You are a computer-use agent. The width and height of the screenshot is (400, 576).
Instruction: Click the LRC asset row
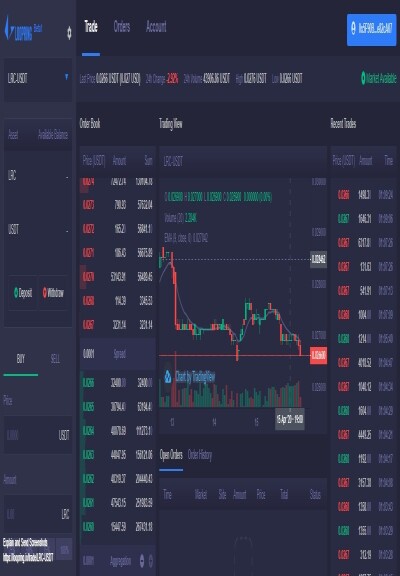[38, 176]
